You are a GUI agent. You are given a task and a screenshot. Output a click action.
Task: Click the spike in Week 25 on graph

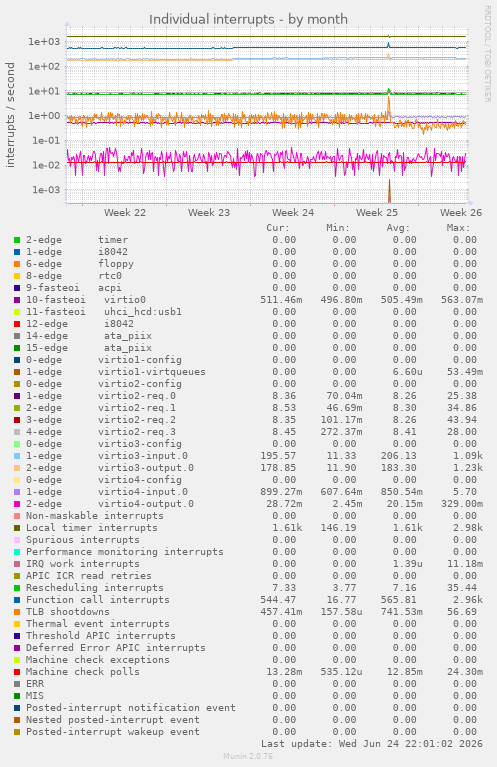tap(389, 105)
